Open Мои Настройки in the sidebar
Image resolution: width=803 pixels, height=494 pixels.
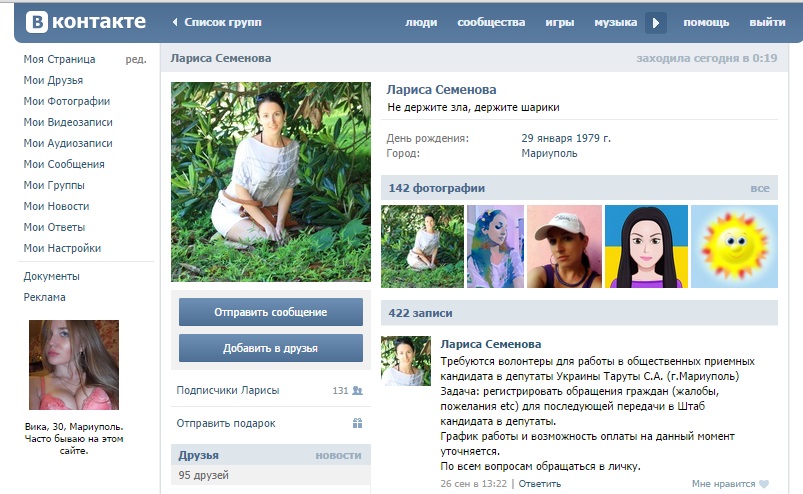point(62,248)
